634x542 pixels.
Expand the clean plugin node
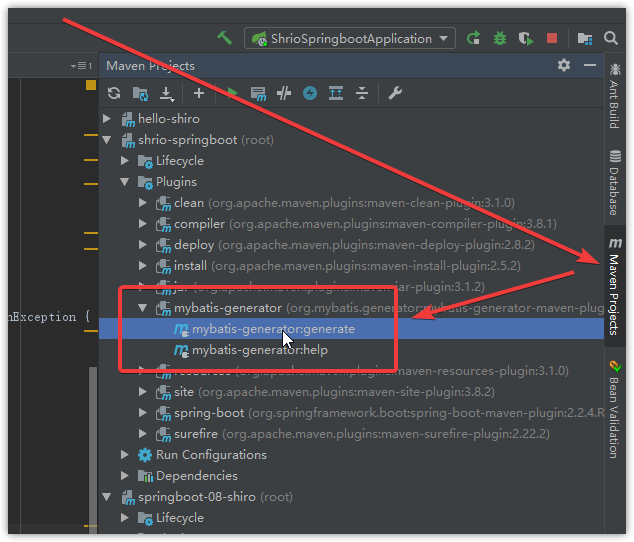click(x=142, y=203)
